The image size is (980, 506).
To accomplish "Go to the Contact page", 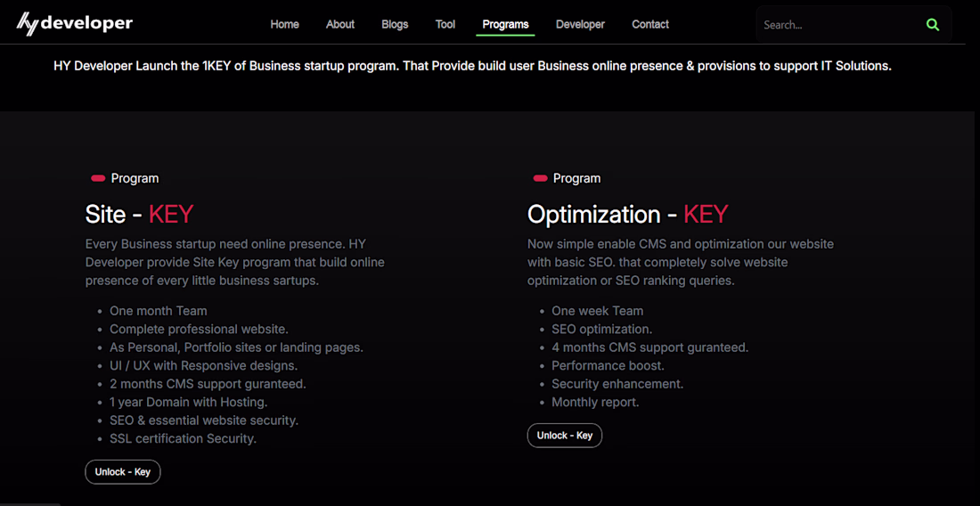I will 650,24.
